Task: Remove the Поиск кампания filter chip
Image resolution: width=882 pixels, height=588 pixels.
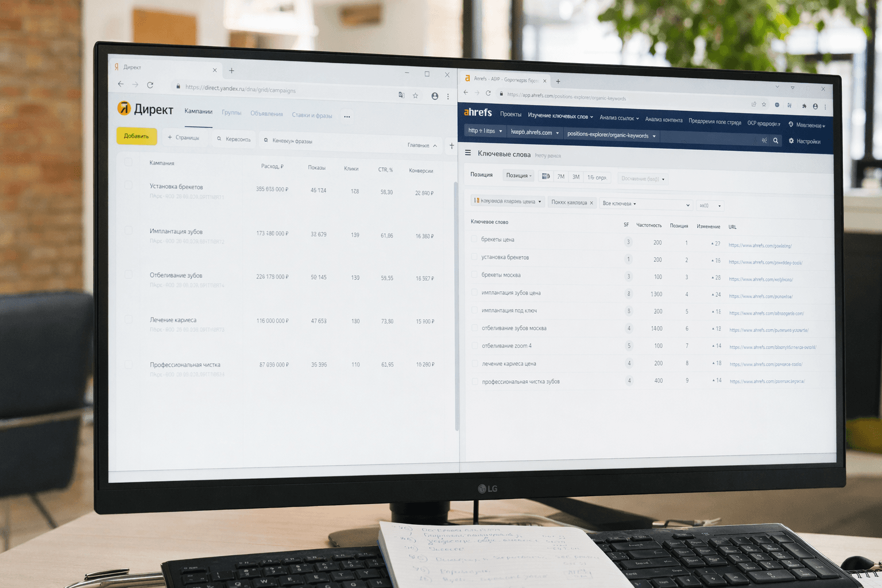Action: point(591,203)
